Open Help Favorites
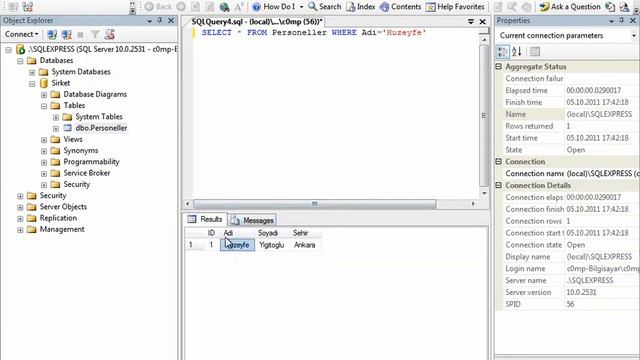Viewport: 640px width, 360px height. click(455, 7)
